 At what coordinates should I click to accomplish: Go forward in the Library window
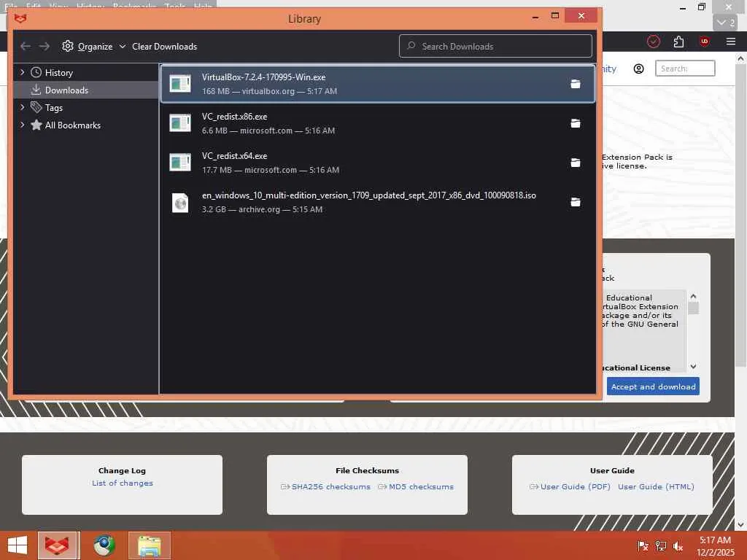(44, 46)
